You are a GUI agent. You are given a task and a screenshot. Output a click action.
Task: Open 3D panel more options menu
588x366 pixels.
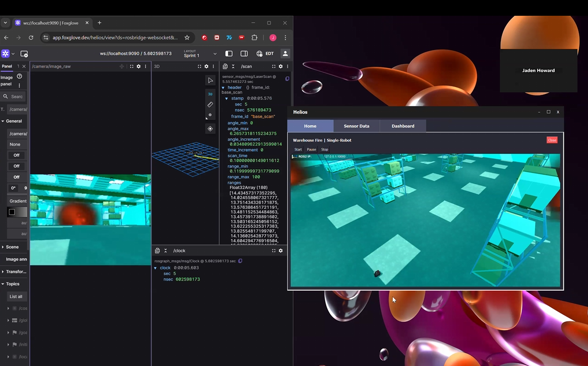point(214,66)
